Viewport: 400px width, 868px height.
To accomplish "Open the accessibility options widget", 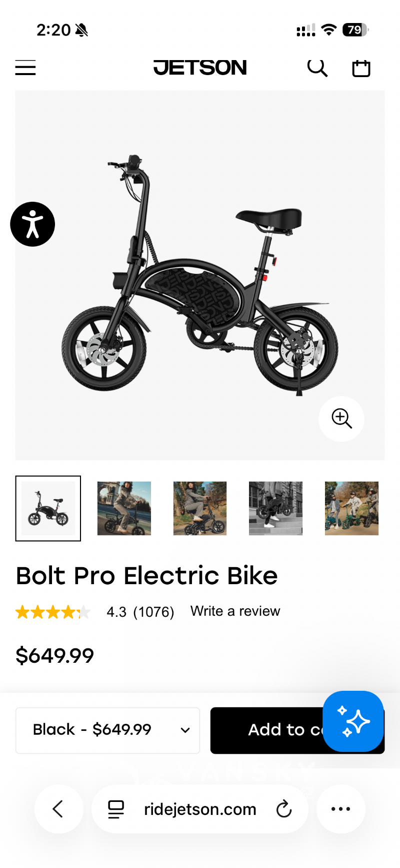I will 32,224.
